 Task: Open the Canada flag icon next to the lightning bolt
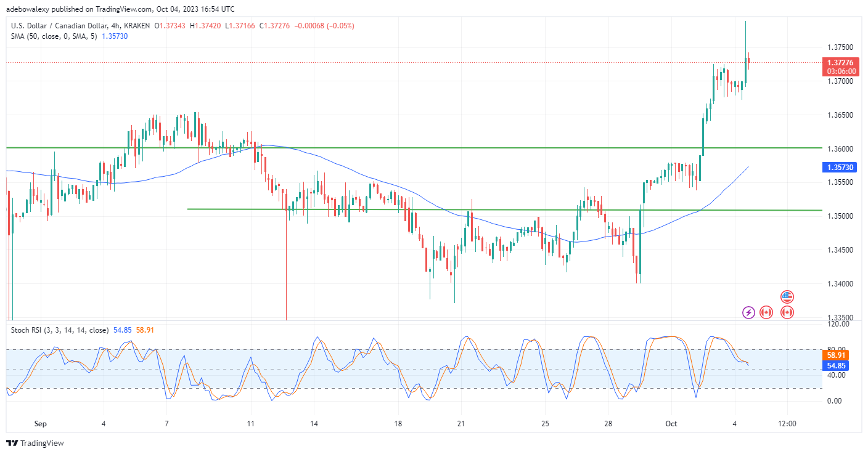(x=766, y=312)
